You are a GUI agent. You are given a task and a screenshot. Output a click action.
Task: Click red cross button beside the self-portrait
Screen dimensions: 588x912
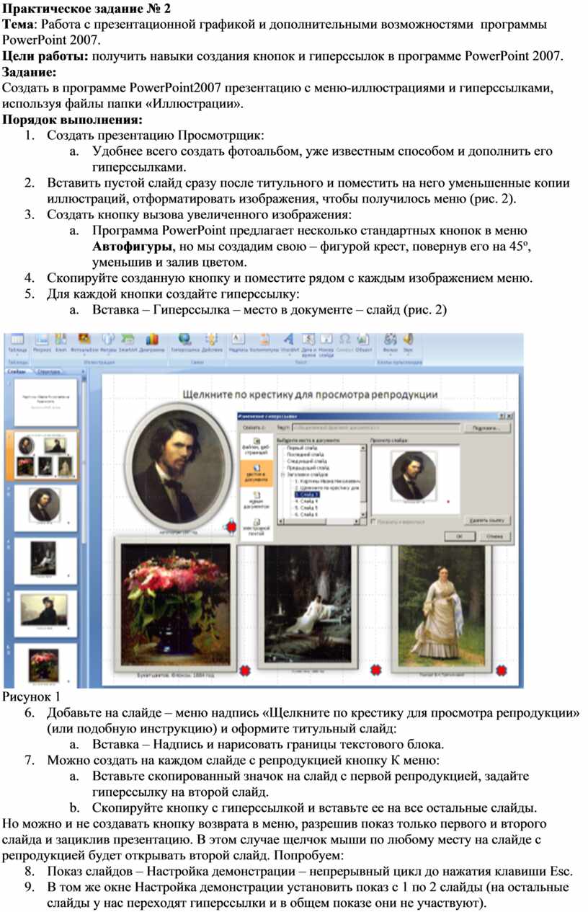click(231, 527)
